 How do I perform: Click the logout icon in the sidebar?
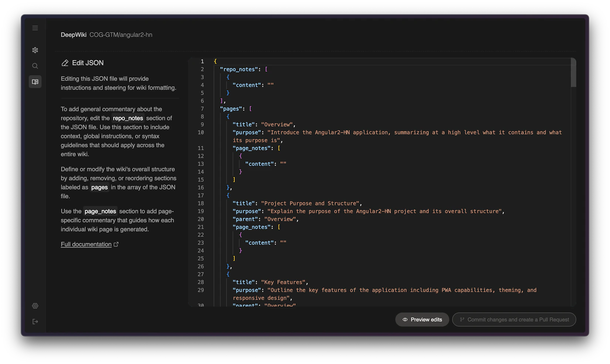(x=35, y=322)
